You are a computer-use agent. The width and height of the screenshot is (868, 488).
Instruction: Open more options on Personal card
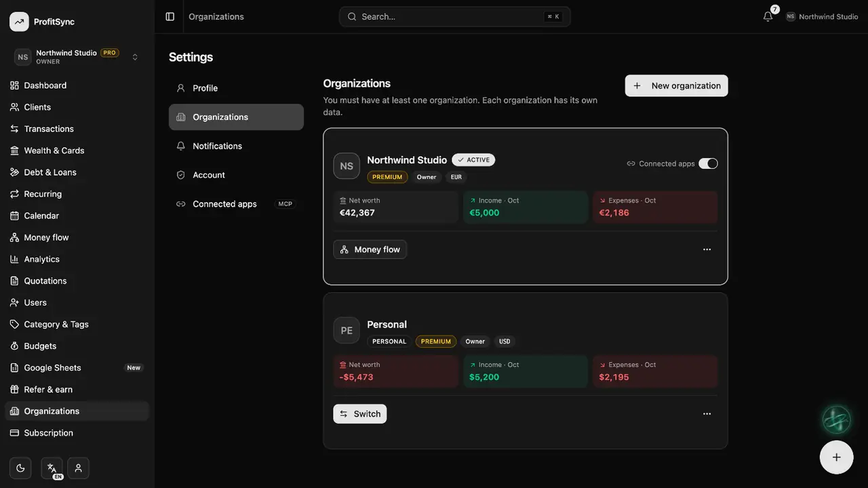point(707,413)
